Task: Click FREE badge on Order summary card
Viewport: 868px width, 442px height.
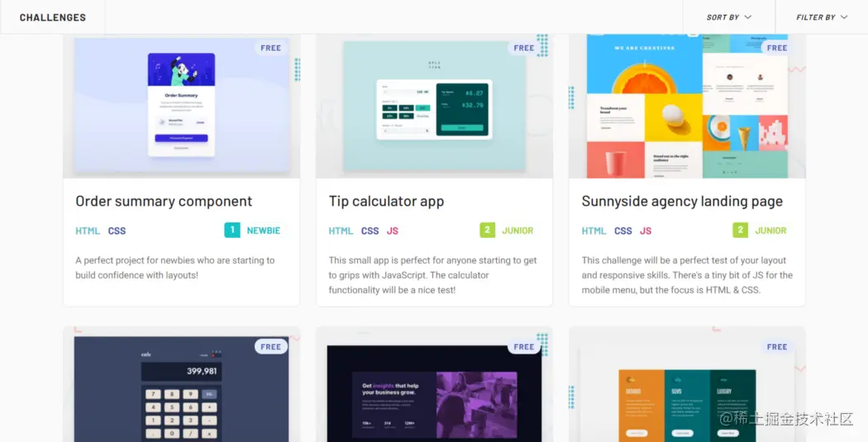Action: tap(270, 48)
